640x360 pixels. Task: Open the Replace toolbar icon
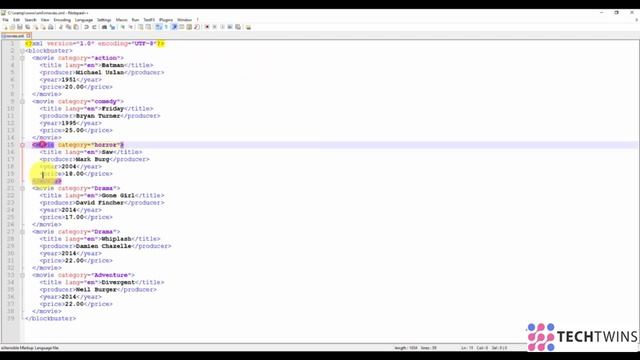(x=112, y=27)
